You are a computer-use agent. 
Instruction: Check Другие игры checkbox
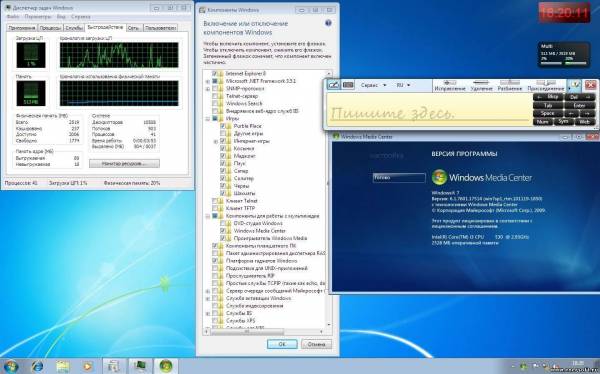(x=223, y=134)
